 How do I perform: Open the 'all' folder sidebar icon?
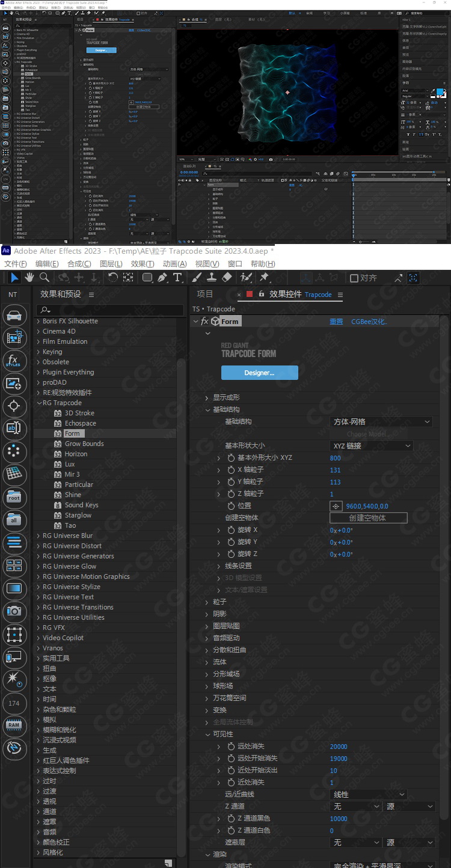[14, 521]
